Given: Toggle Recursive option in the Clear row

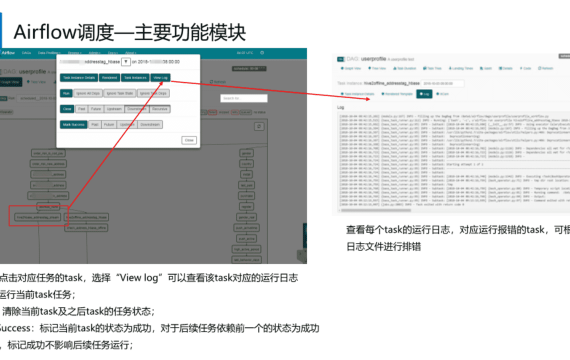Looking at the screenshot, I should click(160, 109).
